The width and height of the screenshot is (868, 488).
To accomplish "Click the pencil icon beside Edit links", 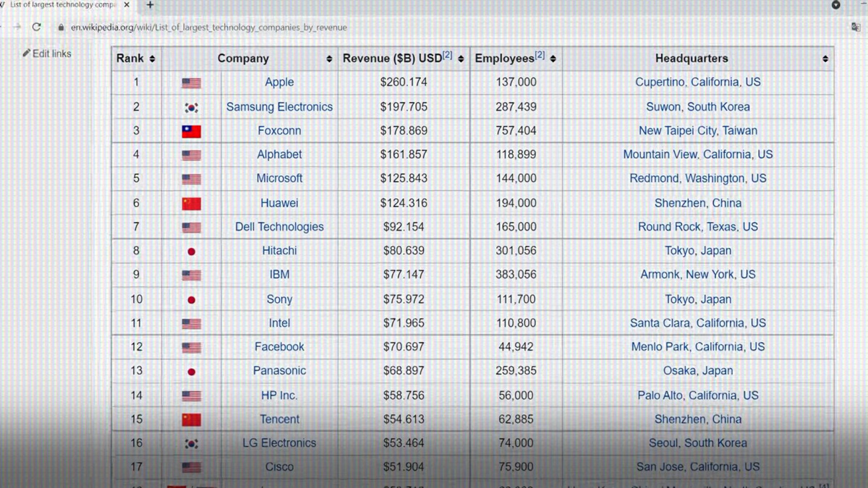I will [x=27, y=53].
